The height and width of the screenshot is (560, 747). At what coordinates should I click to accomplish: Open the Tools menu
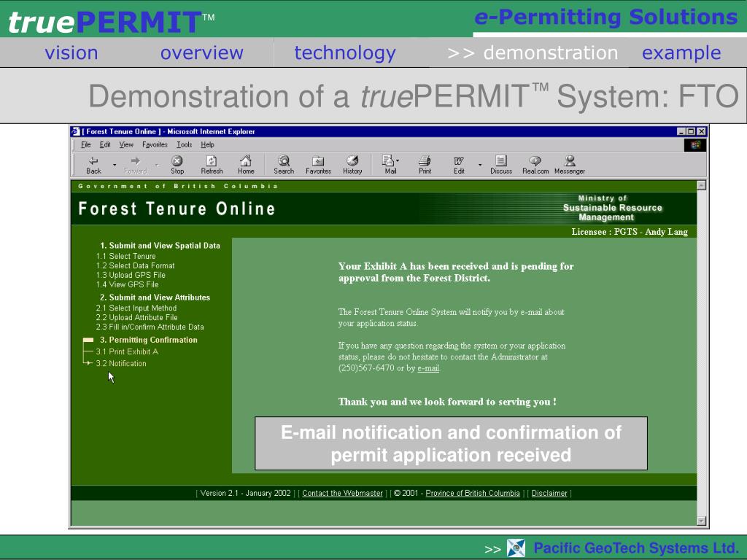185,145
